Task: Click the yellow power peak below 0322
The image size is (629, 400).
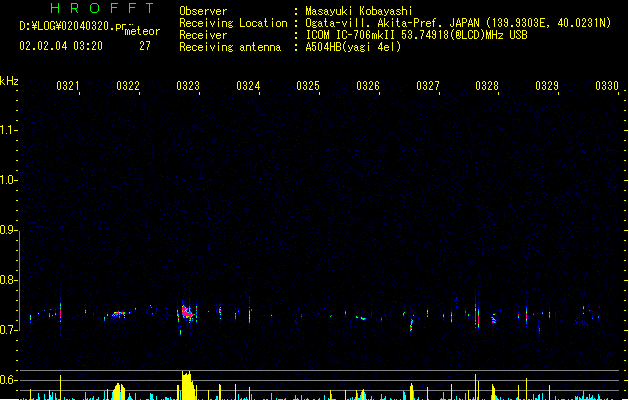Action: tap(119, 392)
